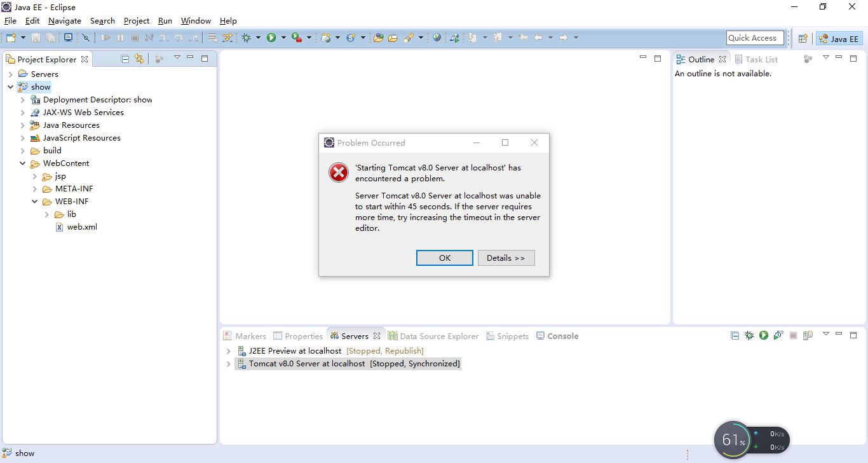The width and height of the screenshot is (868, 463).
Task: Minimize the Servers bottom panel
Action: 839,334
